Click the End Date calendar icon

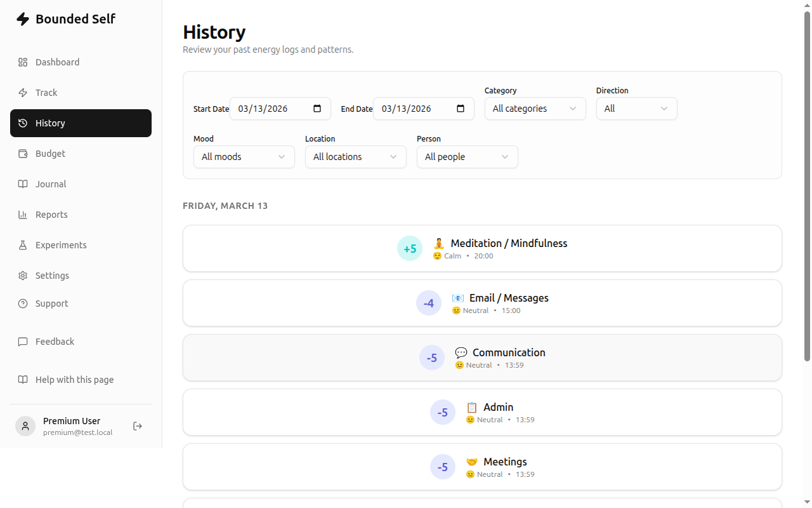tap(460, 109)
